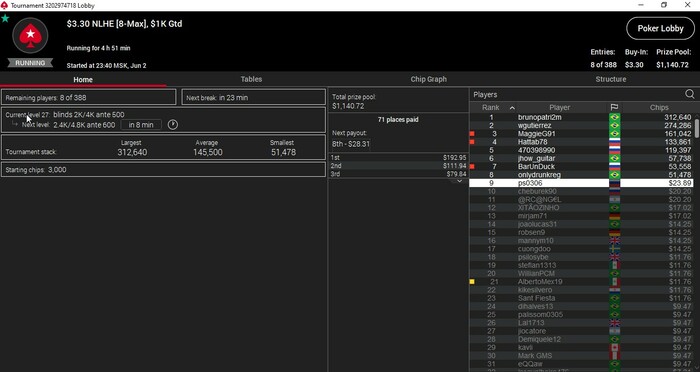Select player Mark GMS row
This screenshot has height=372, width=700.
(581, 355)
